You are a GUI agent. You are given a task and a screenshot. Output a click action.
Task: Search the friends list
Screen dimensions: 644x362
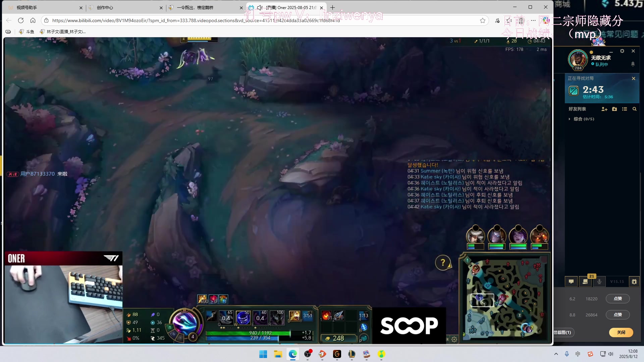coord(635,109)
